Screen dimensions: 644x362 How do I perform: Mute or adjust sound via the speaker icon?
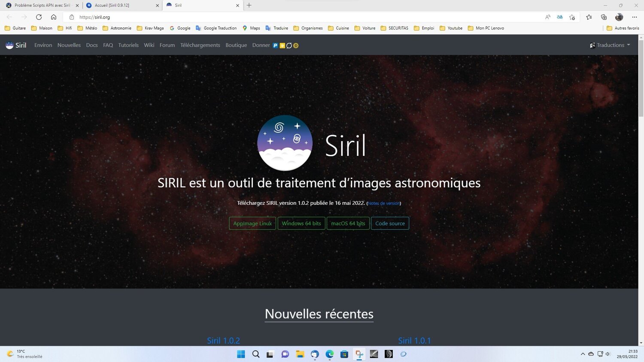[x=607, y=354]
